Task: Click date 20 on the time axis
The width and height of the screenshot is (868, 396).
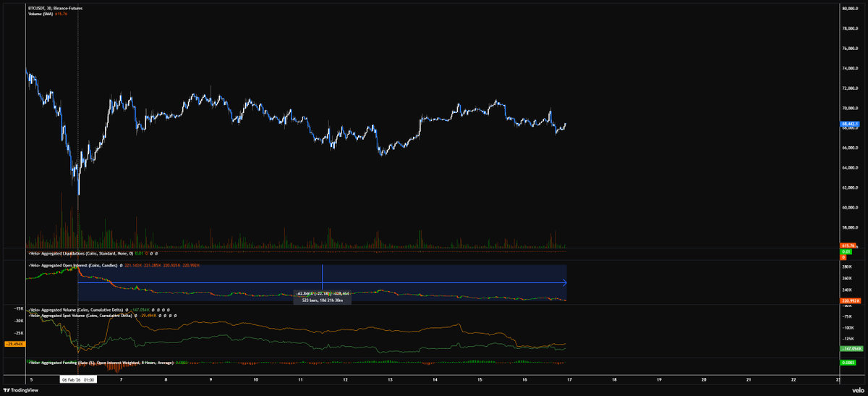Action: [704, 379]
